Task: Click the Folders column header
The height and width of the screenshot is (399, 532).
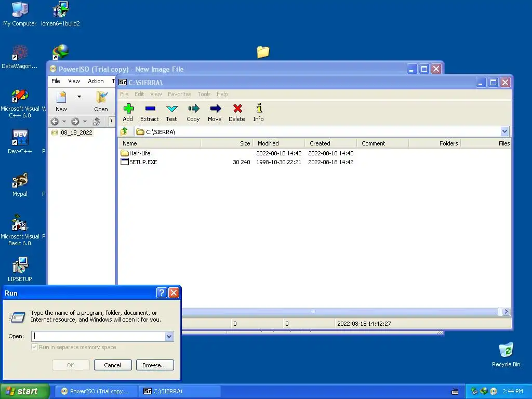Action: point(435,143)
